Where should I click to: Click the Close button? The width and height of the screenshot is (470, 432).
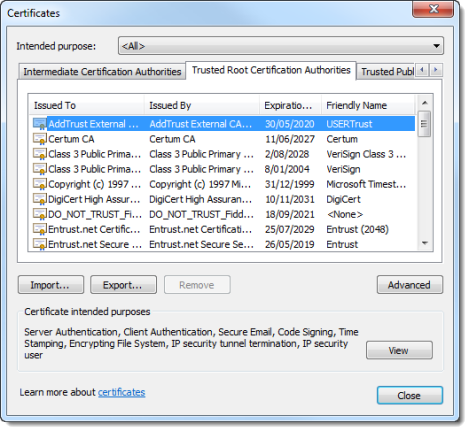coord(410,395)
